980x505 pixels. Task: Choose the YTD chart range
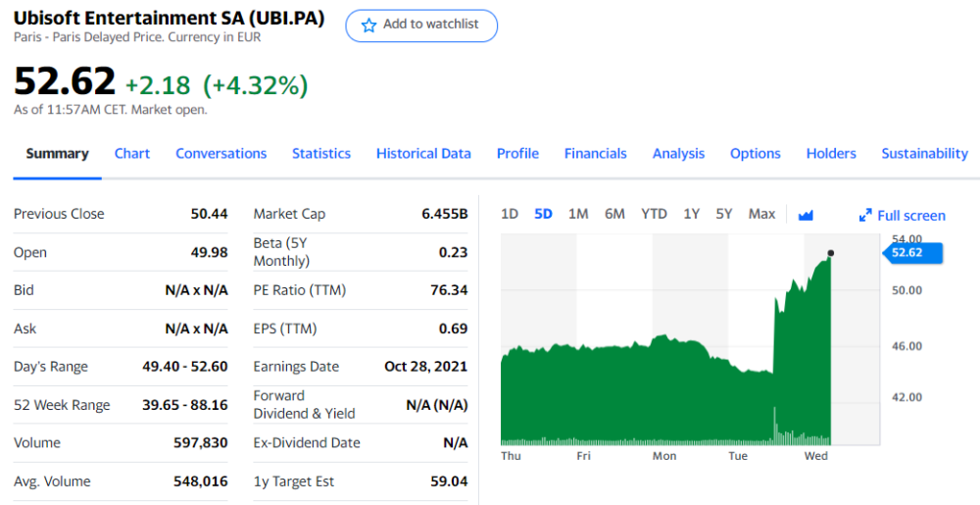[654, 214]
